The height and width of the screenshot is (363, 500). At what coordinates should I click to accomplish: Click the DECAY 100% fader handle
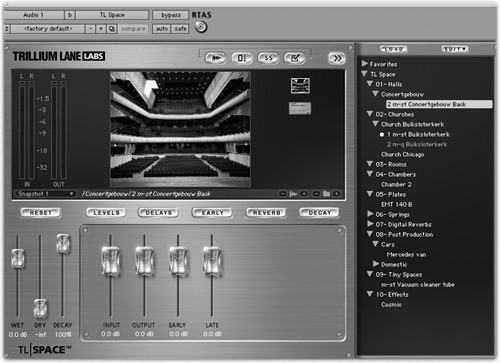pyautogui.click(x=63, y=244)
